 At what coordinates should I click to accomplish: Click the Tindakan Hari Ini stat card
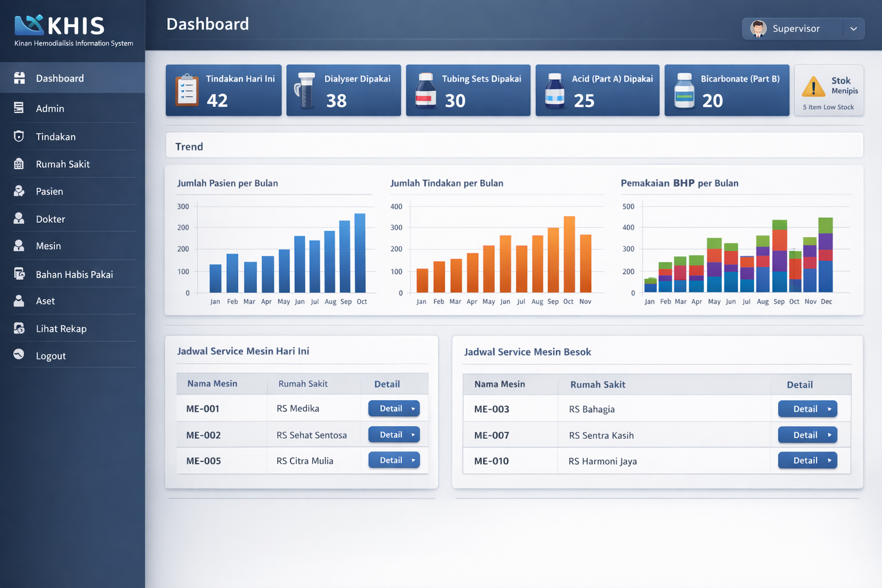(x=223, y=90)
